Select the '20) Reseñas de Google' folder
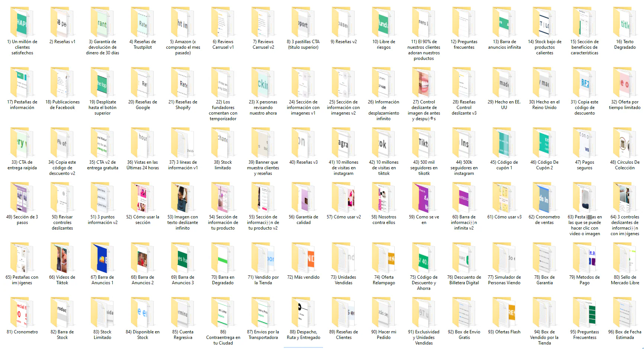The height and width of the screenshot is (349, 644). 142,83
